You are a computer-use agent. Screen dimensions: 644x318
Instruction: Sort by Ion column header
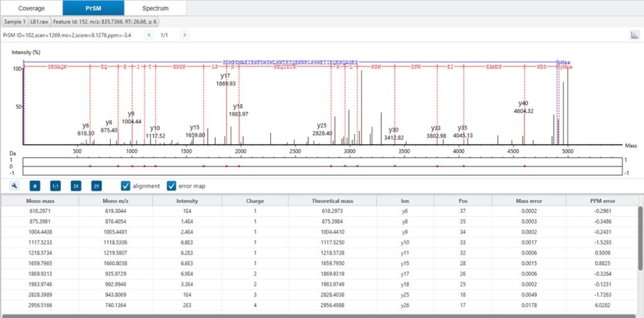click(405, 201)
